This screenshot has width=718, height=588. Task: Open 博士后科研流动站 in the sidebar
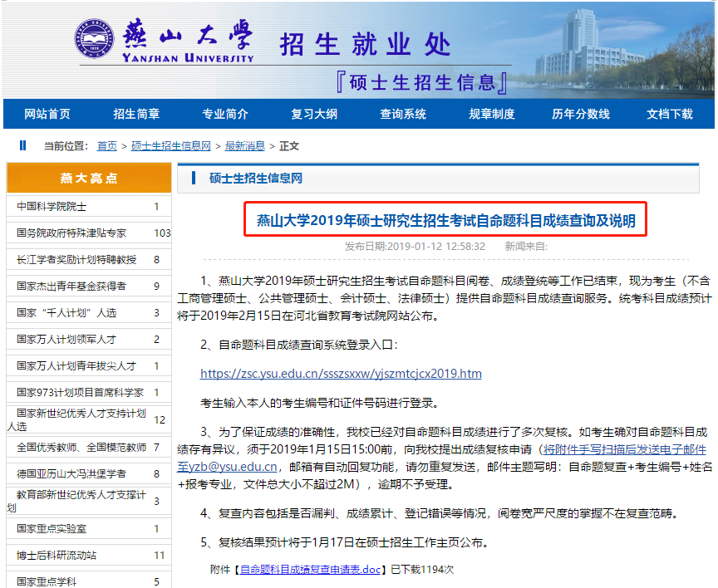(x=57, y=555)
